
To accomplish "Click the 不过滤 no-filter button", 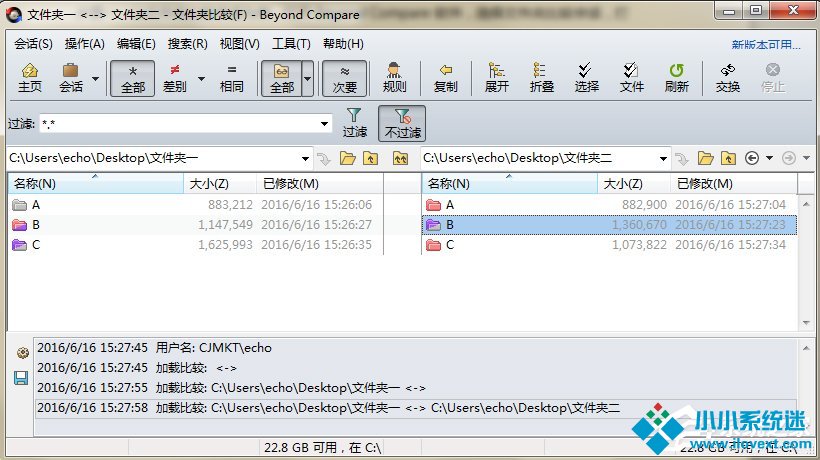I will 402,123.
